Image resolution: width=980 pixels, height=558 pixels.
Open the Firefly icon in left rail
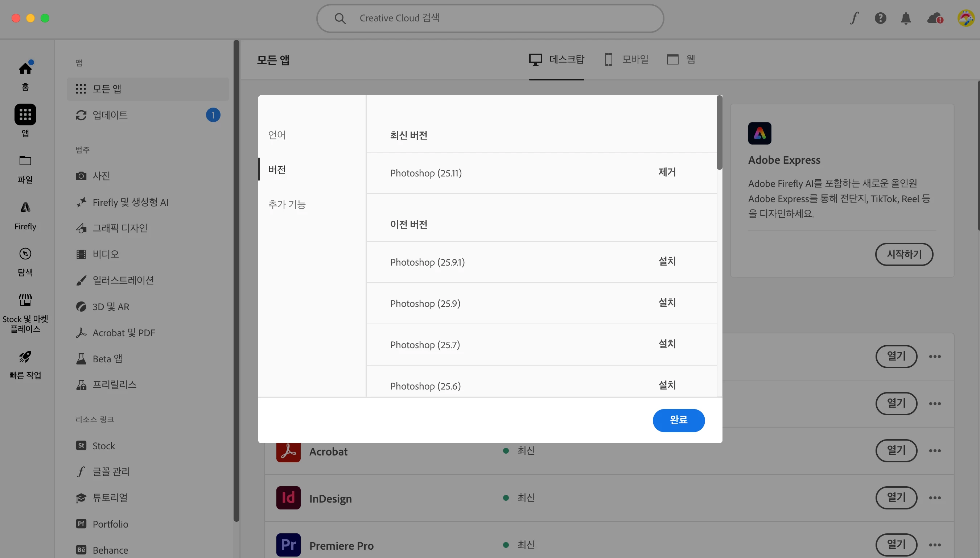(x=25, y=208)
